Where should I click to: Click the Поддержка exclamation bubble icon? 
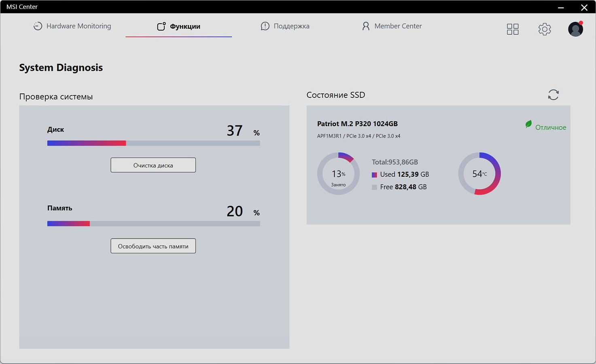pyautogui.click(x=265, y=26)
